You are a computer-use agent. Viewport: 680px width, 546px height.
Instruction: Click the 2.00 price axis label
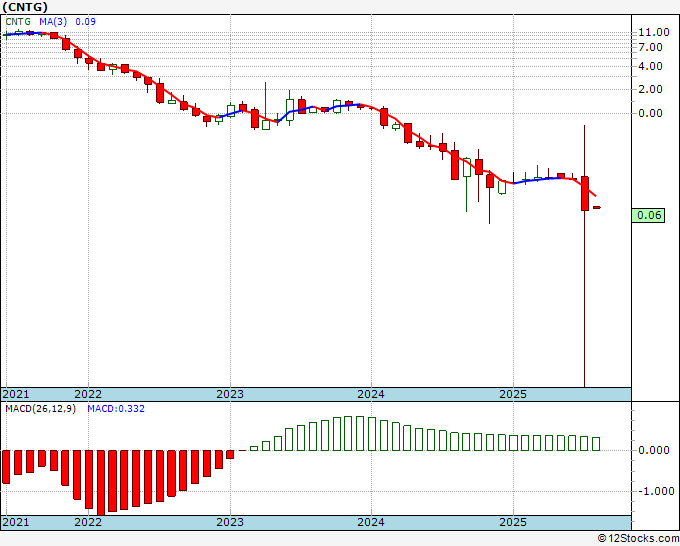click(x=650, y=89)
